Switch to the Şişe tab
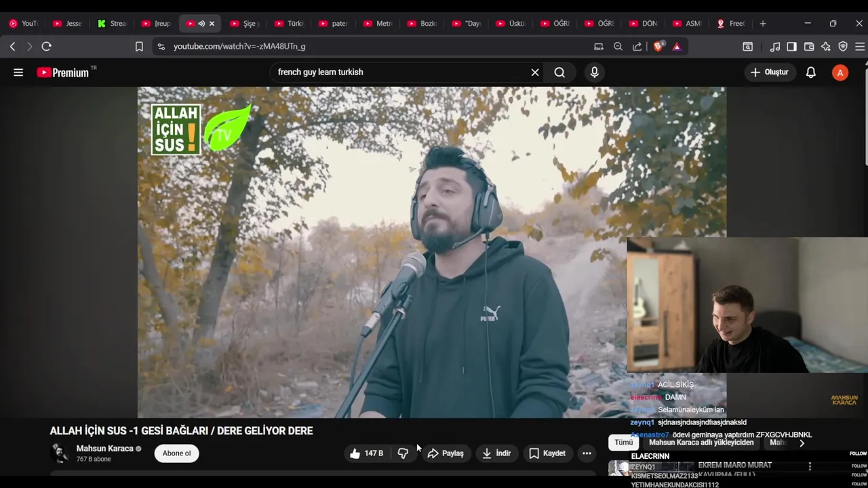This screenshot has height=488, width=868. point(245,24)
